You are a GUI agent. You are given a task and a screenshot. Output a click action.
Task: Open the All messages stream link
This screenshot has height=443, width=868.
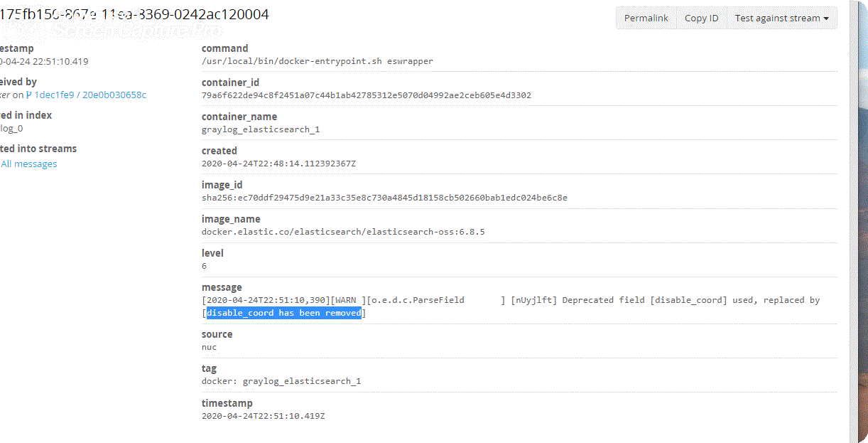(x=29, y=164)
